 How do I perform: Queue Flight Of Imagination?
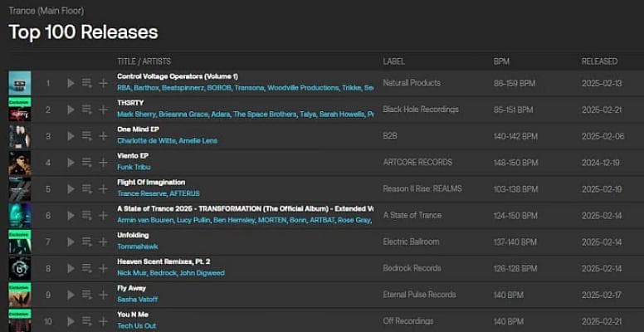(x=86, y=189)
